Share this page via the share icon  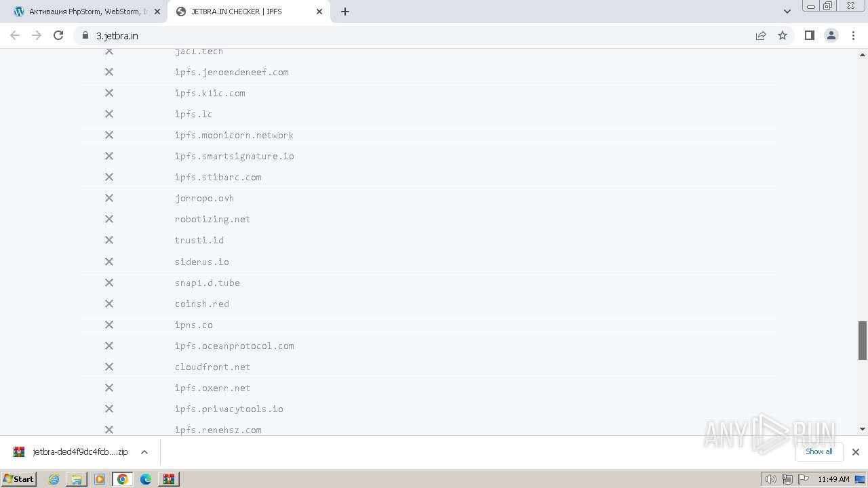coord(761,35)
